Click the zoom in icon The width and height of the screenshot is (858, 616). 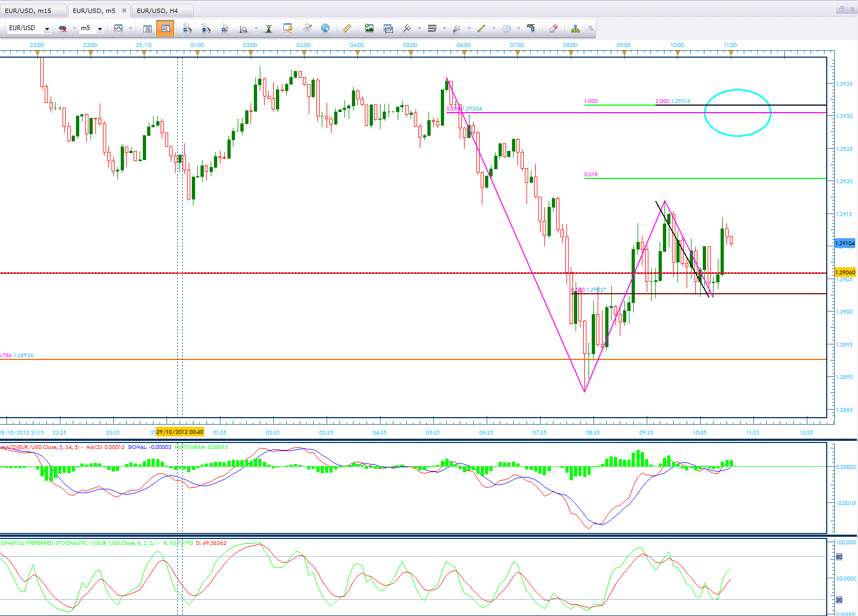tap(187, 29)
